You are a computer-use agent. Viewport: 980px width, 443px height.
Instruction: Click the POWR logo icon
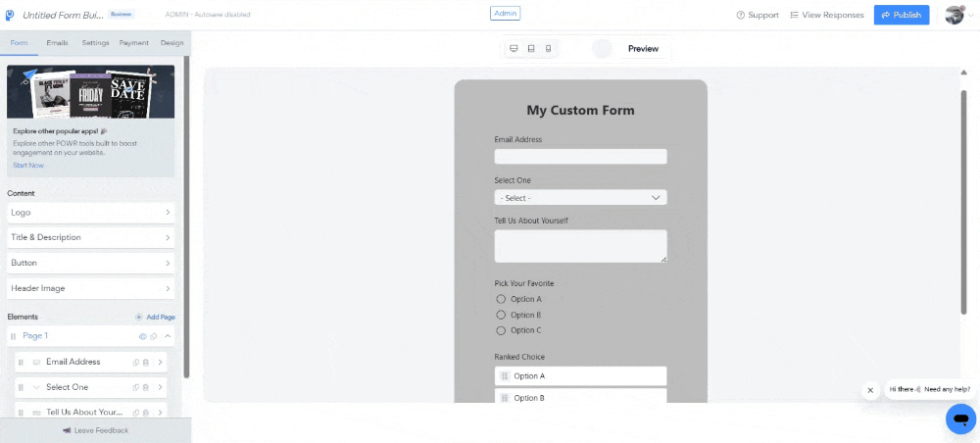[10, 15]
